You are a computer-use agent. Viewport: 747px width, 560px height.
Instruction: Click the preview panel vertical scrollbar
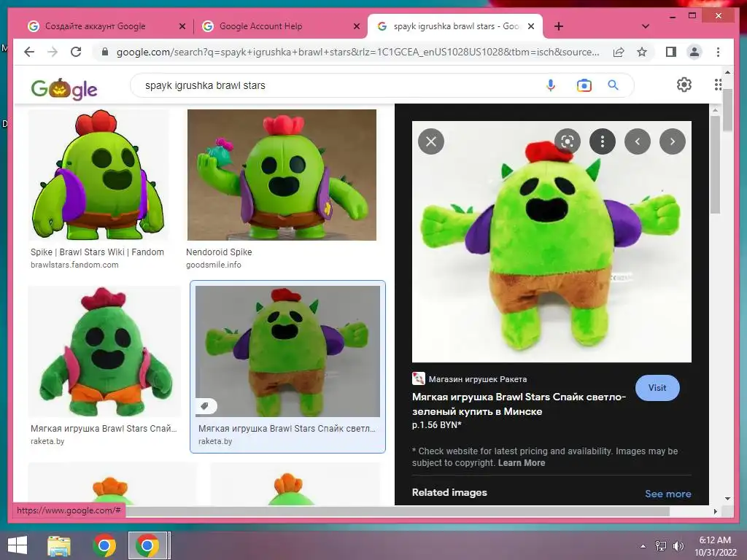coord(715,164)
